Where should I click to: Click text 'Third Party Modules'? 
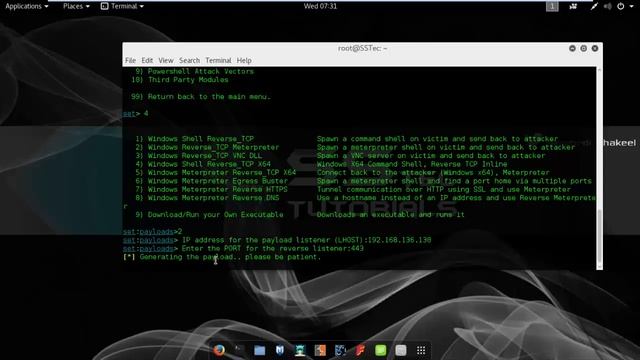pos(188,80)
